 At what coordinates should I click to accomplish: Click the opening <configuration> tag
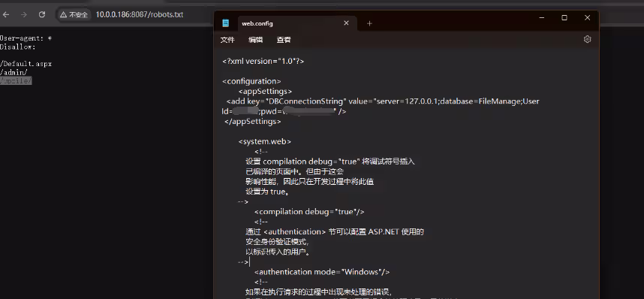[x=251, y=81]
